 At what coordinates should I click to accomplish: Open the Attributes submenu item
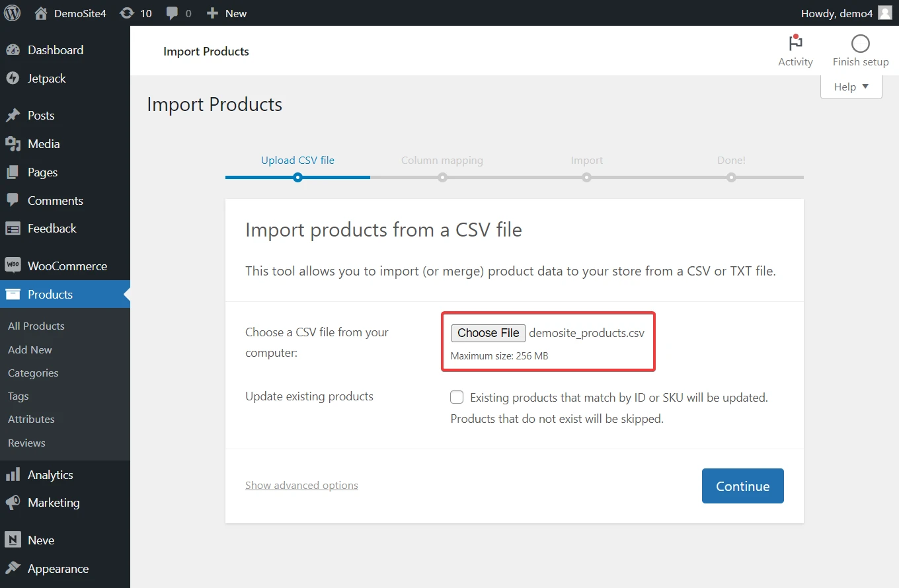(x=31, y=419)
